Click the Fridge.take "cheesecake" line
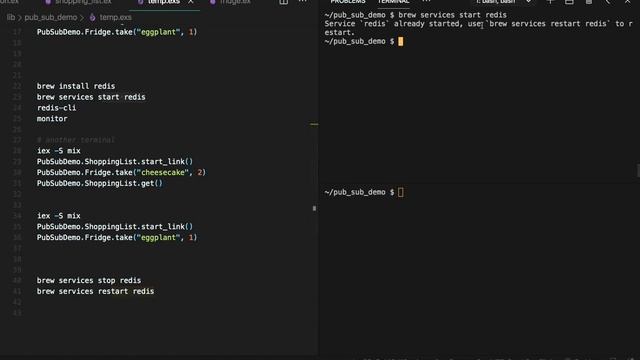640x360 pixels. [121, 173]
